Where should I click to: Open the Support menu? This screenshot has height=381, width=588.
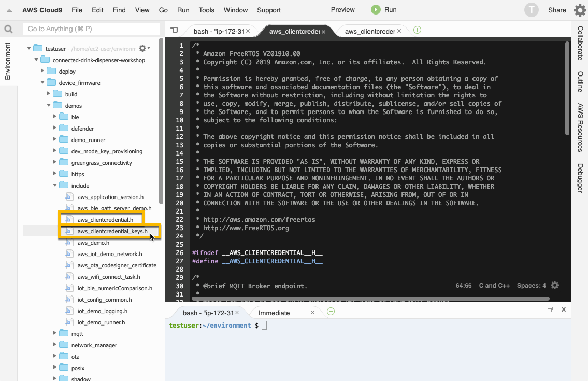[269, 10]
